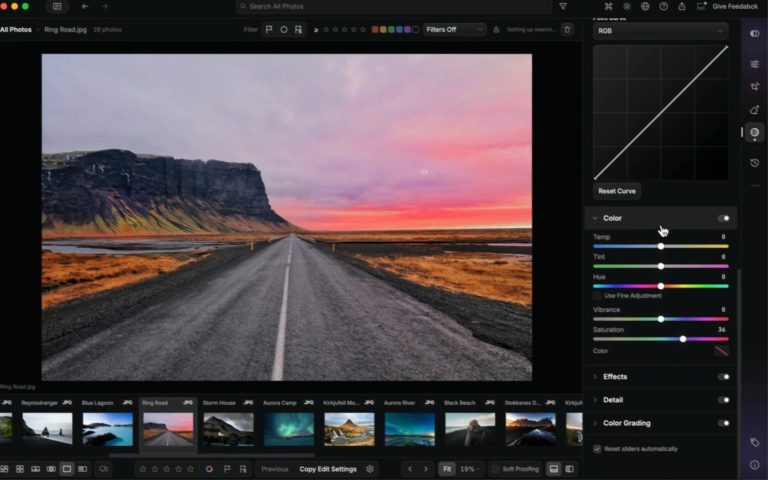Click the Saturation slider handle
768x480 pixels.
(683, 339)
